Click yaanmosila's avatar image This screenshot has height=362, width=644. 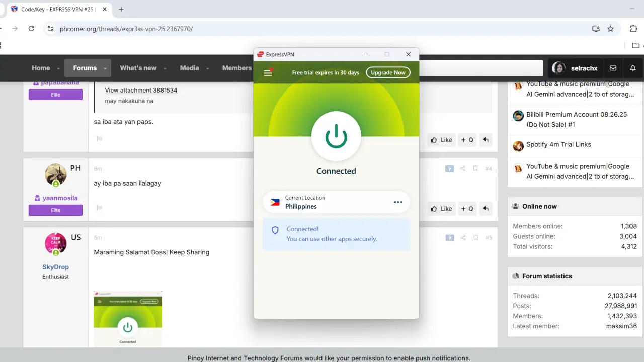(x=56, y=174)
